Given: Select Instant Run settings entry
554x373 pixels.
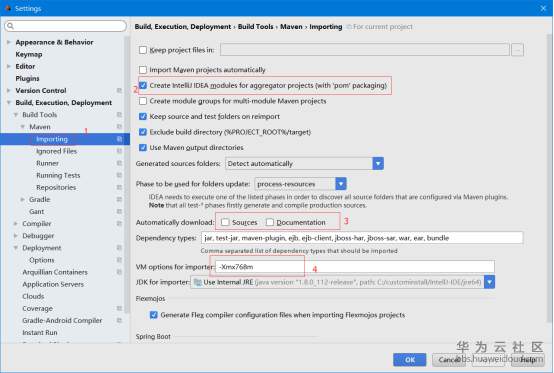Looking at the screenshot, I should point(40,332).
